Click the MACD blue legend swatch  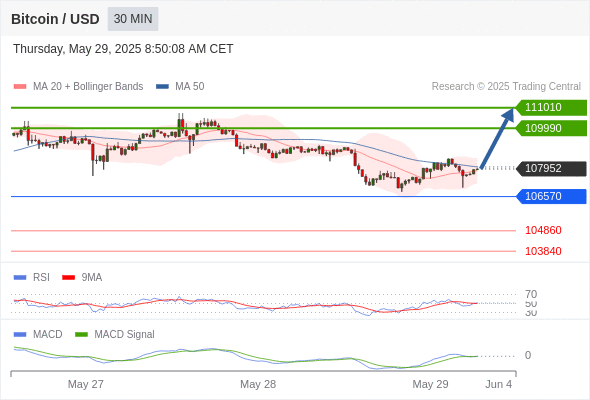20,335
